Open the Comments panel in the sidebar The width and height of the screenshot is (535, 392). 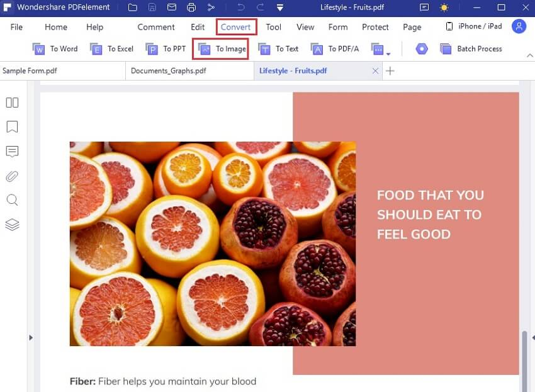click(x=12, y=151)
